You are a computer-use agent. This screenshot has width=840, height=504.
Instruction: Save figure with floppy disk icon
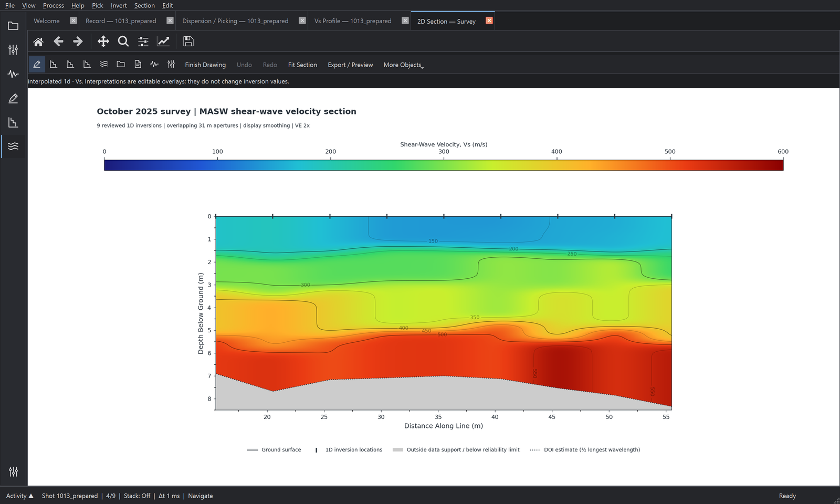pyautogui.click(x=188, y=41)
